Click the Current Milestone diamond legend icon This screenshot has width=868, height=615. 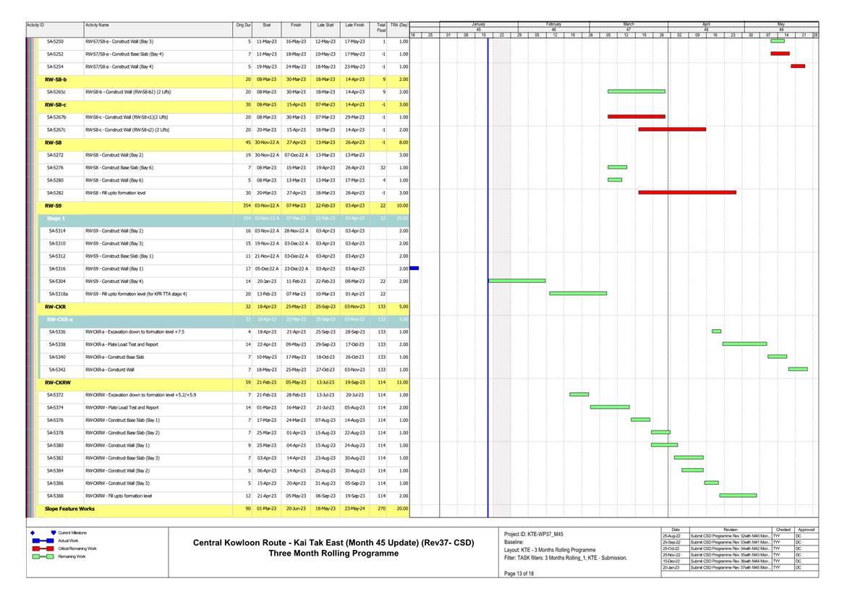(33, 533)
